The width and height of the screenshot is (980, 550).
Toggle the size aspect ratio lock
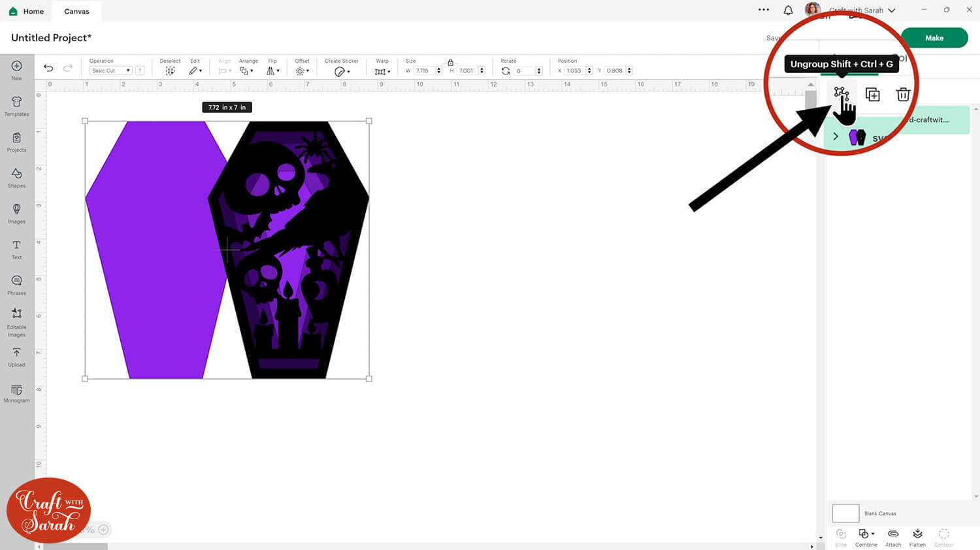coord(450,62)
